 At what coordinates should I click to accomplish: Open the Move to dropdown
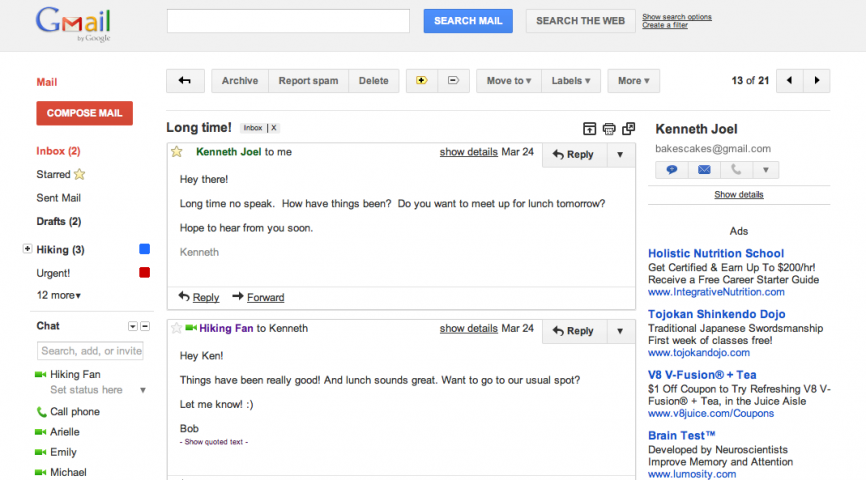(508, 81)
